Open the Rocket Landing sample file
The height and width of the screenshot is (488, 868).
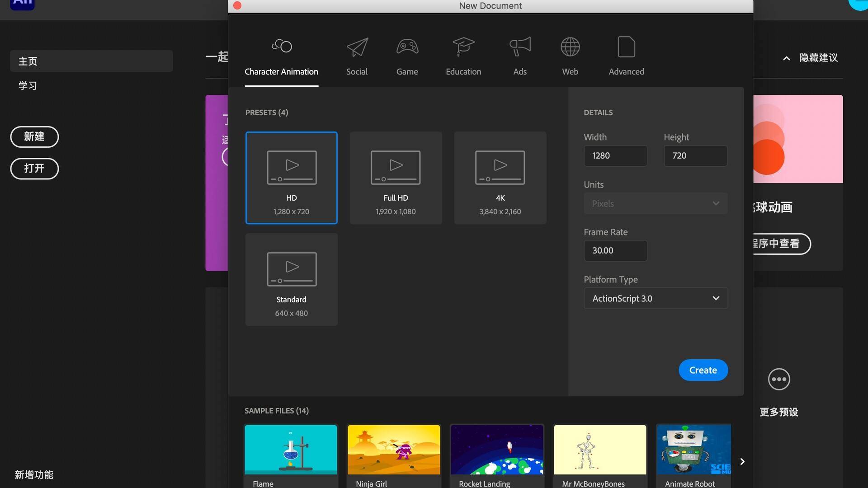tap(496, 450)
